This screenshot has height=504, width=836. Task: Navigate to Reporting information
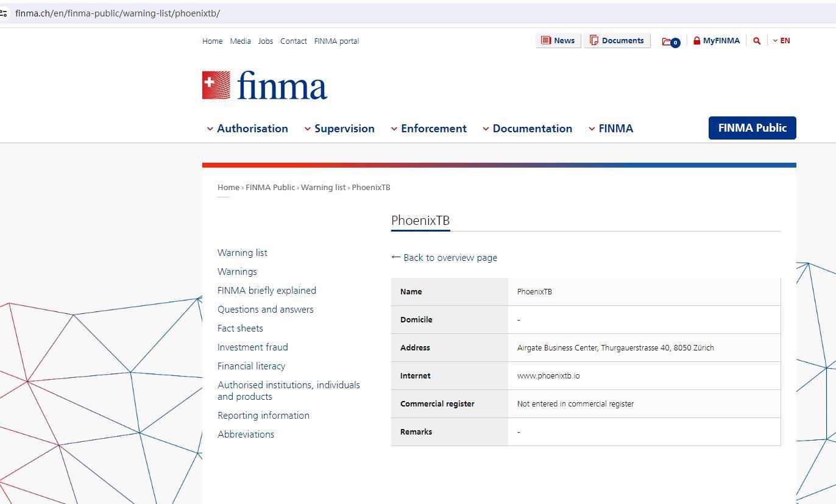[263, 416]
